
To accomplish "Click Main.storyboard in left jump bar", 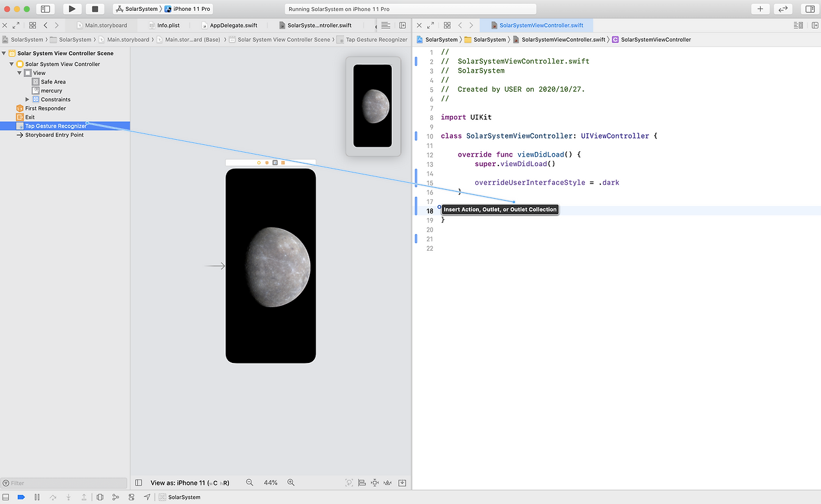I will point(124,40).
